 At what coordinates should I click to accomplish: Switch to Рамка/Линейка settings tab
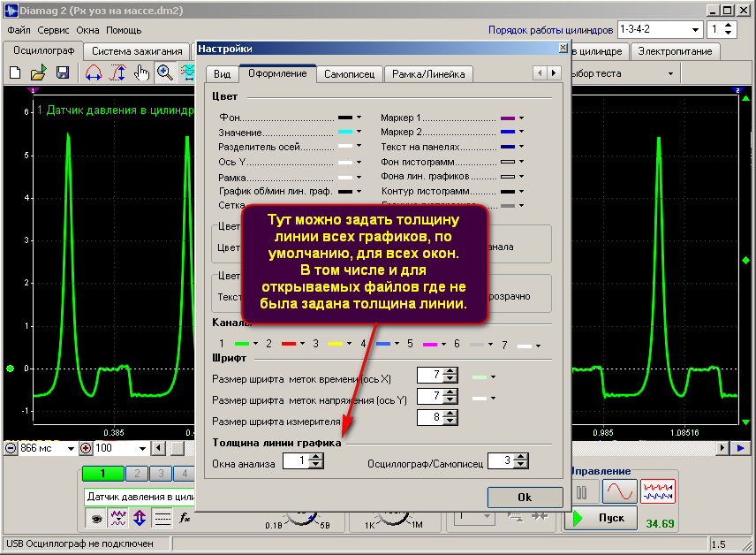(428, 74)
